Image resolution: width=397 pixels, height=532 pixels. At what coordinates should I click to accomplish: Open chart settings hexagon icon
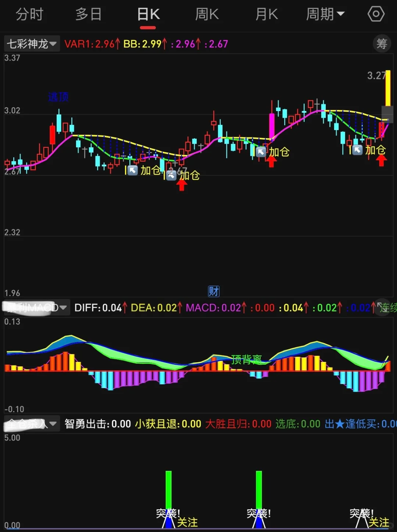pyautogui.click(x=376, y=14)
